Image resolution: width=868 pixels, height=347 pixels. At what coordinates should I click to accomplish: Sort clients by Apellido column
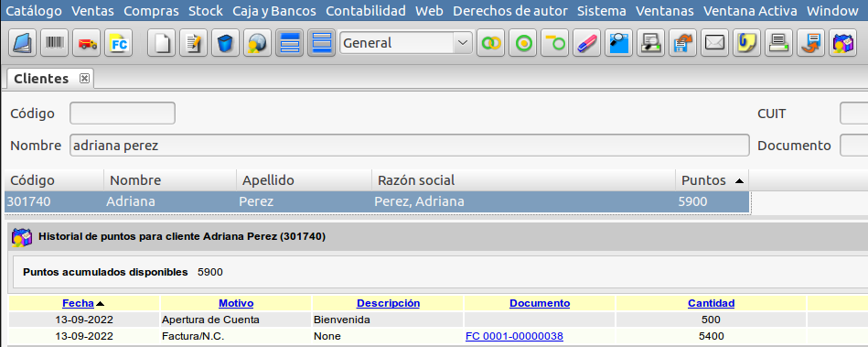[x=305, y=180]
